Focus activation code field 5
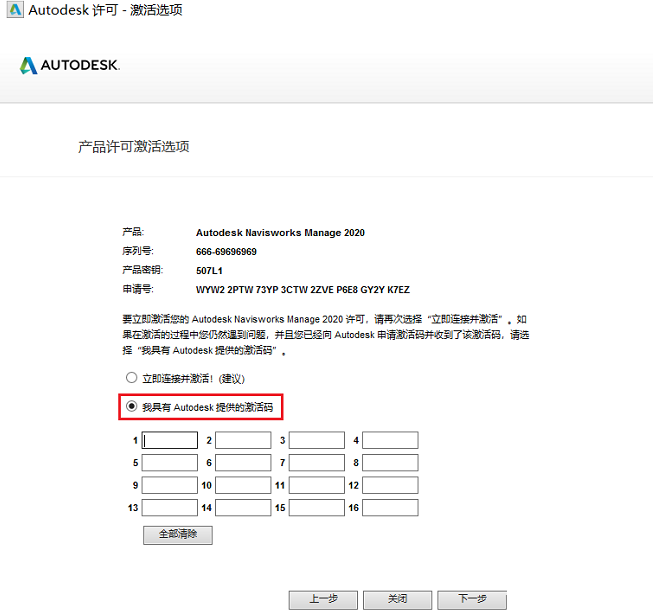The height and width of the screenshot is (615, 653). 169,463
